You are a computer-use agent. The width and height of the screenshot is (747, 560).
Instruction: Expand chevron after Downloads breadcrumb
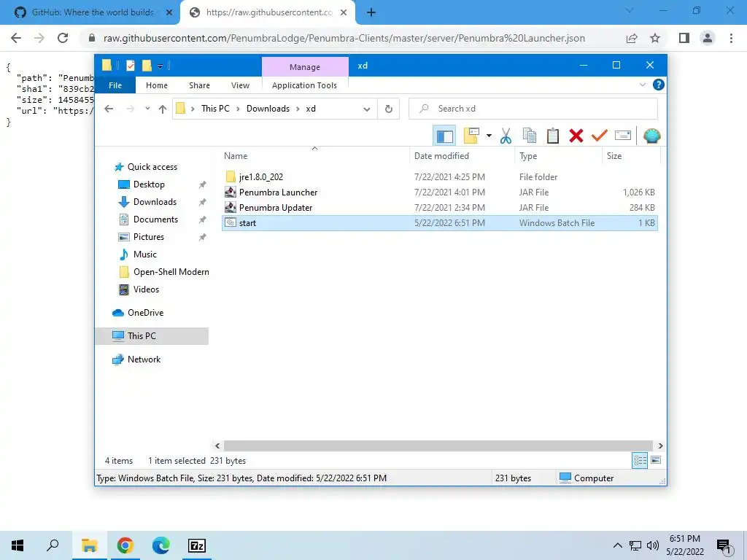click(298, 109)
